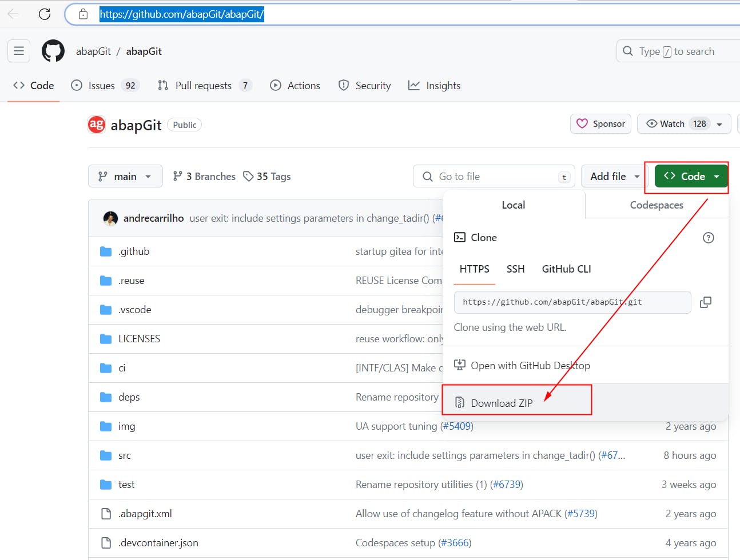Click the src folder icon
This screenshot has height=560, width=740.
(x=106, y=455)
